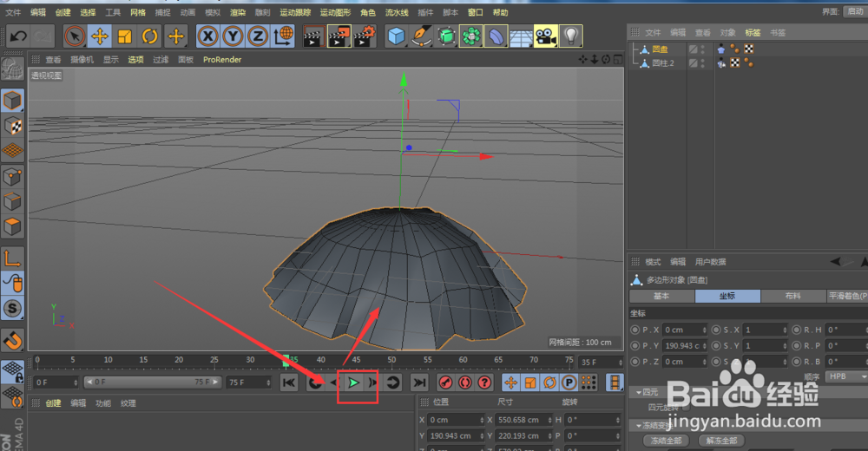The height and width of the screenshot is (451, 868).
Task: Open the Deformer objects icon
Action: (496, 36)
